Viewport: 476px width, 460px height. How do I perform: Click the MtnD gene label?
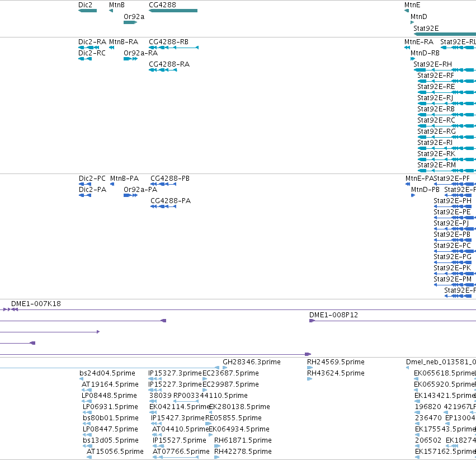[418, 17]
